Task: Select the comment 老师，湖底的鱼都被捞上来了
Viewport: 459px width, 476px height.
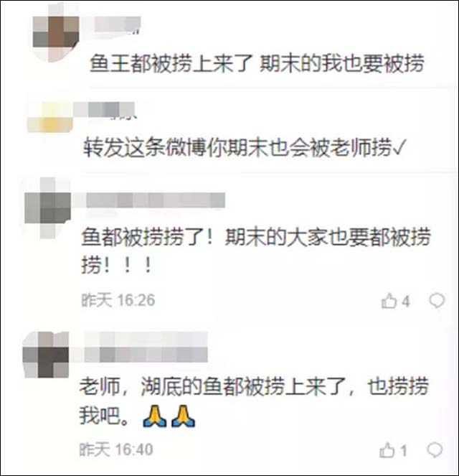Action: coord(254,401)
